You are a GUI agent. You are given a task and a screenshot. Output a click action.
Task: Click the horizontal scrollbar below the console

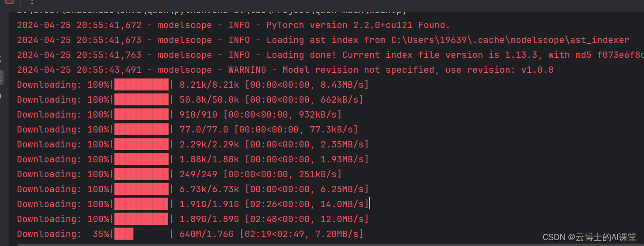pos(330,244)
